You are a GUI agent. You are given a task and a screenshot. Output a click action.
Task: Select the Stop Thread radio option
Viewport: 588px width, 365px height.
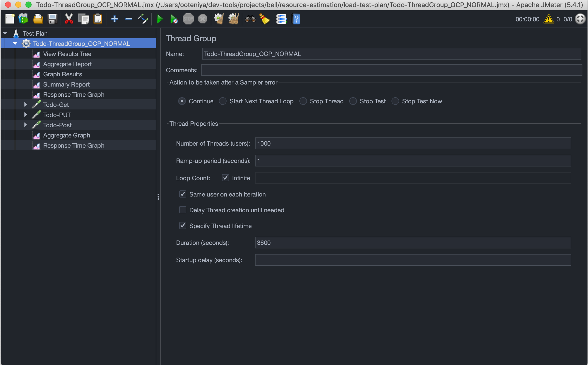click(x=303, y=101)
